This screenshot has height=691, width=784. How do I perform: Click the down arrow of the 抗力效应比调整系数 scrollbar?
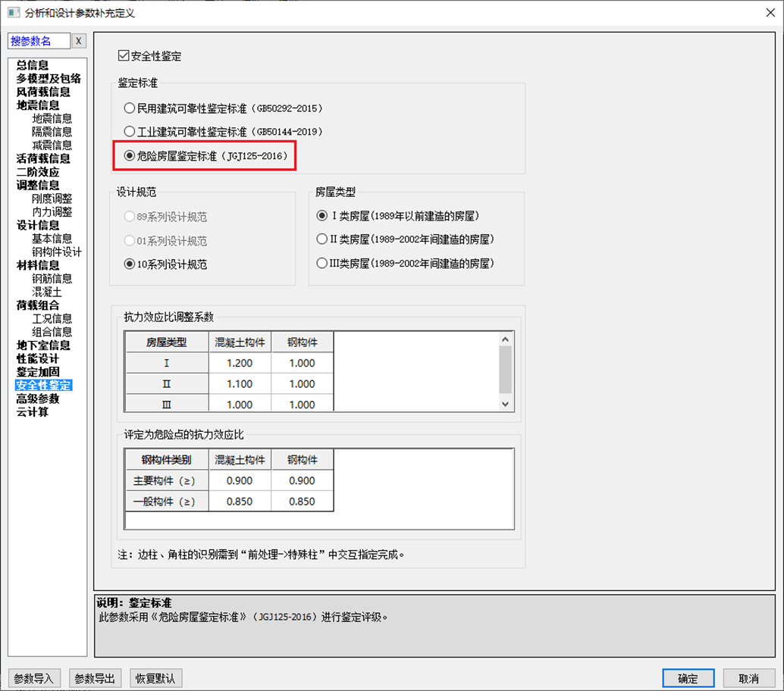point(504,404)
